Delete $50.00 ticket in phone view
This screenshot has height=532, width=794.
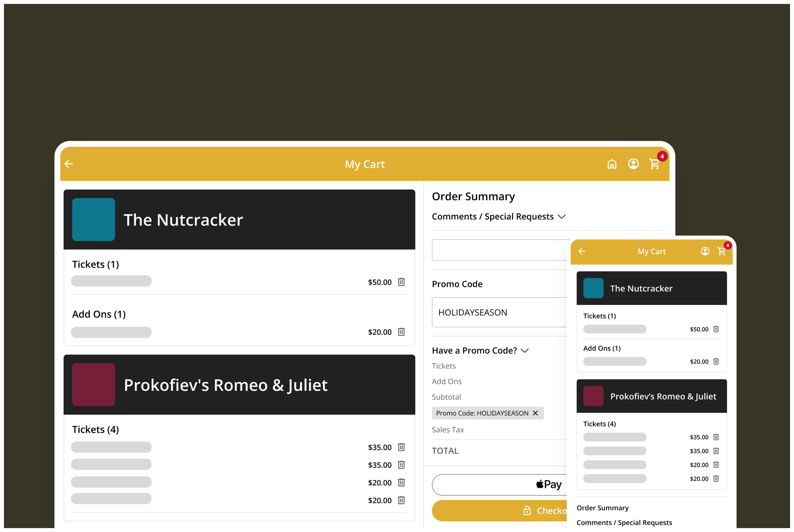tap(716, 329)
